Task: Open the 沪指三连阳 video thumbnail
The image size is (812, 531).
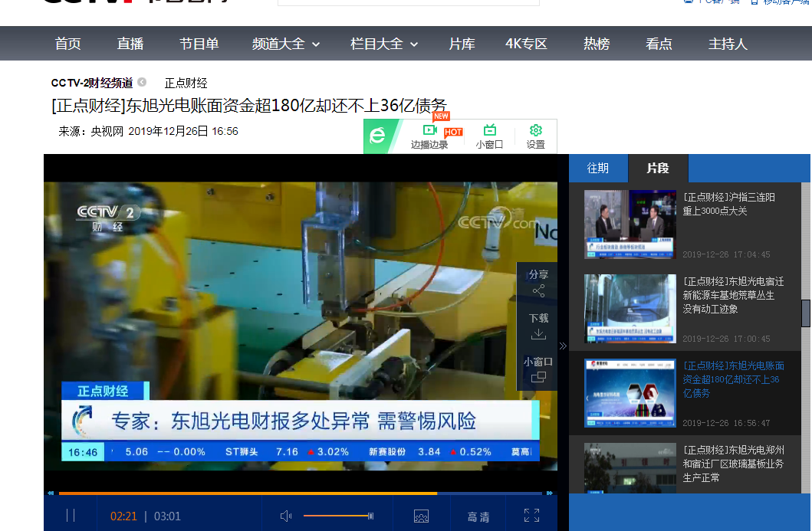Action: point(630,224)
